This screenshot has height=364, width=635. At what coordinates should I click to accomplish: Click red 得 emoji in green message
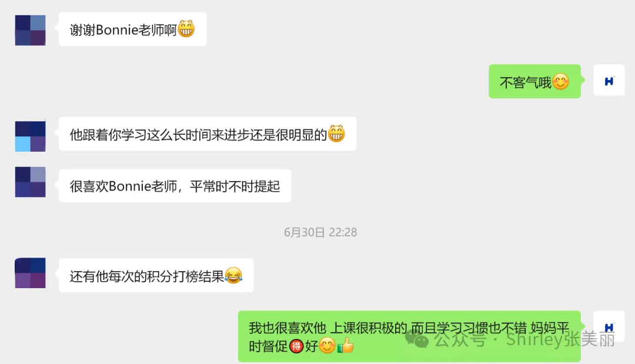click(296, 346)
